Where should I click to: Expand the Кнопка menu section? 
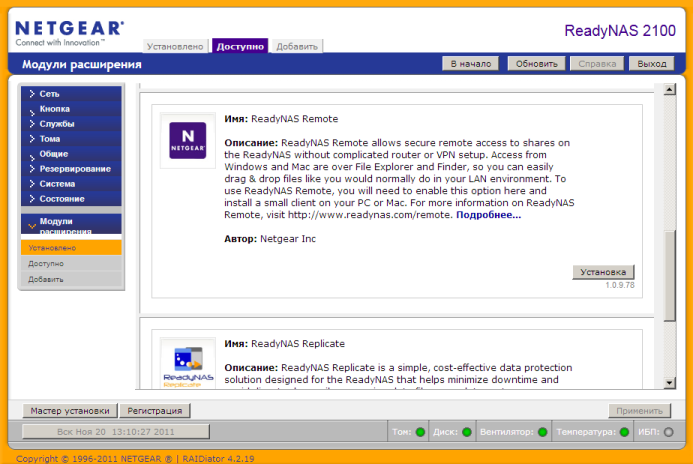pyautogui.click(x=71, y=109)
